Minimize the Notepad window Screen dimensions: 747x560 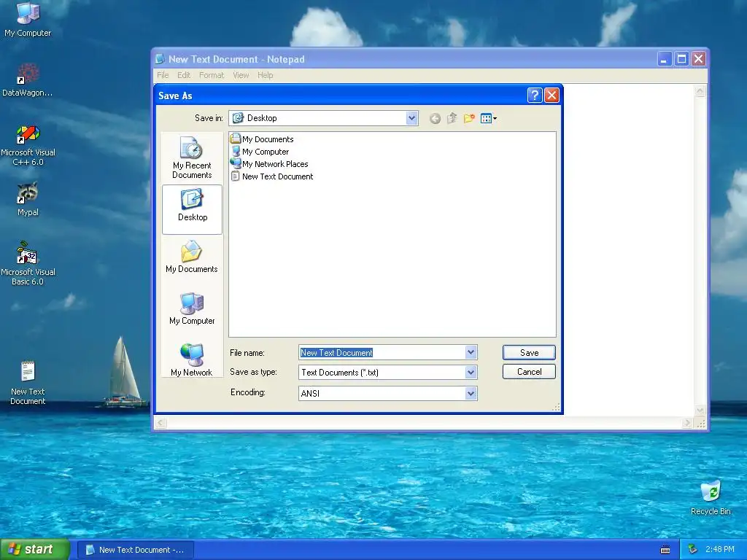(664, 59)
